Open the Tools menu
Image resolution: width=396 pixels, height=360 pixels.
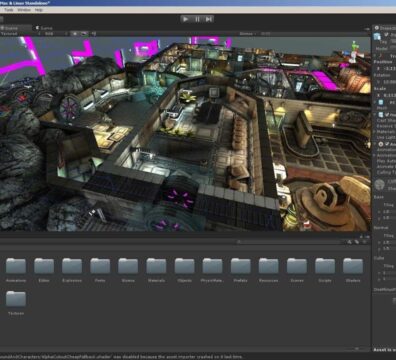pyautogui.click(x=9, y=10)
